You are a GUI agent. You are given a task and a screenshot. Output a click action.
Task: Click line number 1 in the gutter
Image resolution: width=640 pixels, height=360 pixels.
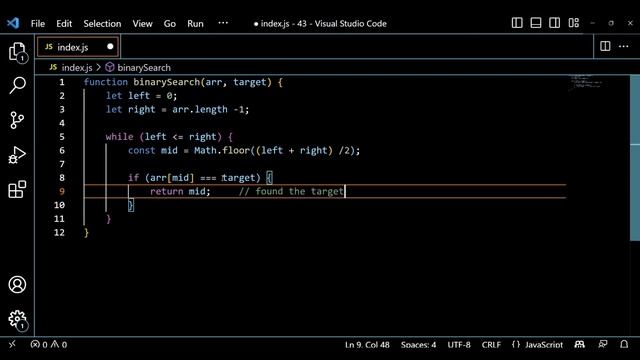62,82
